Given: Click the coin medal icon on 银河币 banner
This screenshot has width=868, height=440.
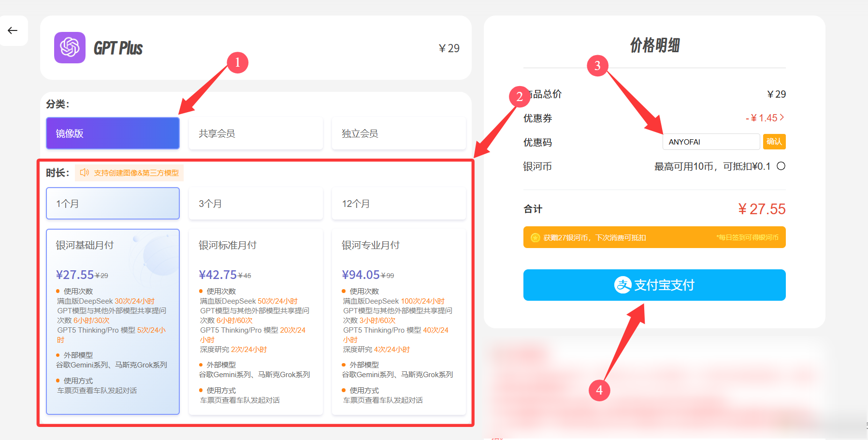Looking at the screenshot, I should [535, 237].
